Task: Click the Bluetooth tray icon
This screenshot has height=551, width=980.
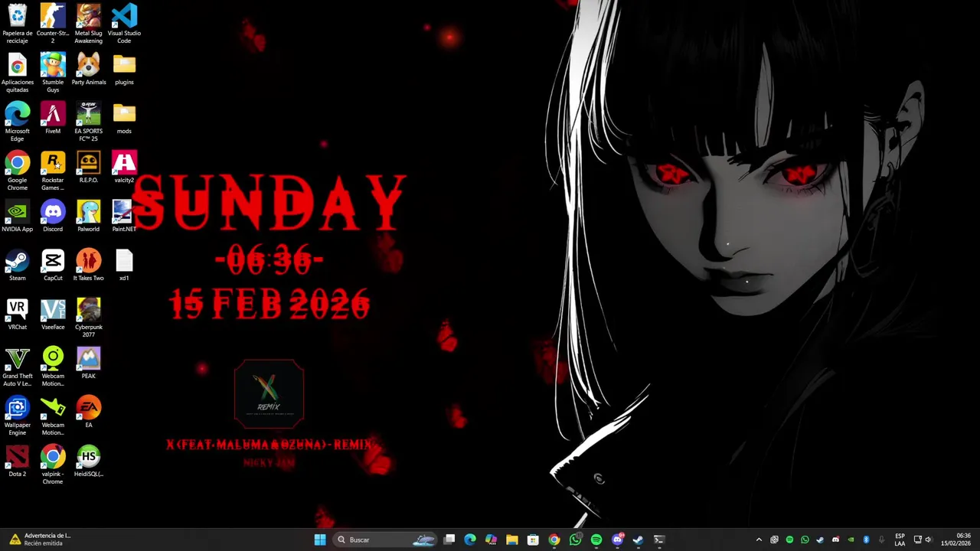Action: (x=866, y=540)
